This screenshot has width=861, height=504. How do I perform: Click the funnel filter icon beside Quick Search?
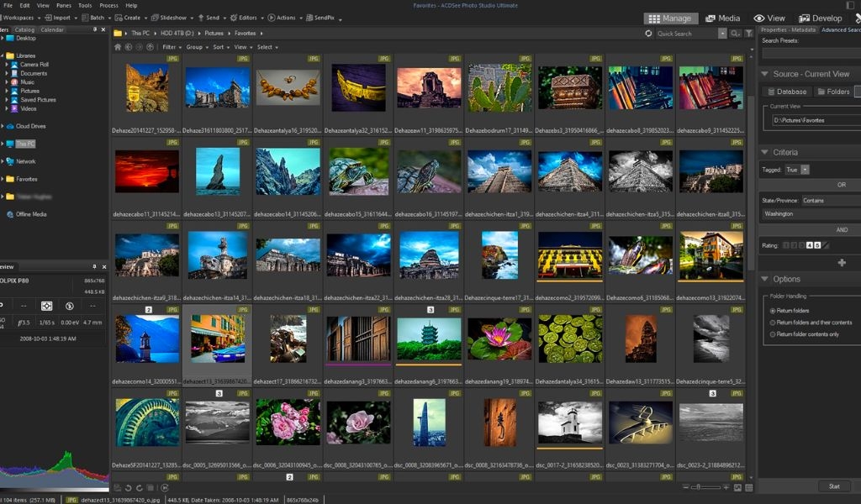pyautogui.click(x=748, y=34)
